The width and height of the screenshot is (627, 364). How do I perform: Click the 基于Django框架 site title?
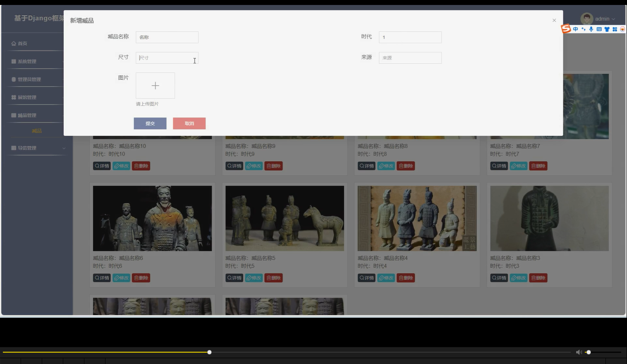click(39, 18)
